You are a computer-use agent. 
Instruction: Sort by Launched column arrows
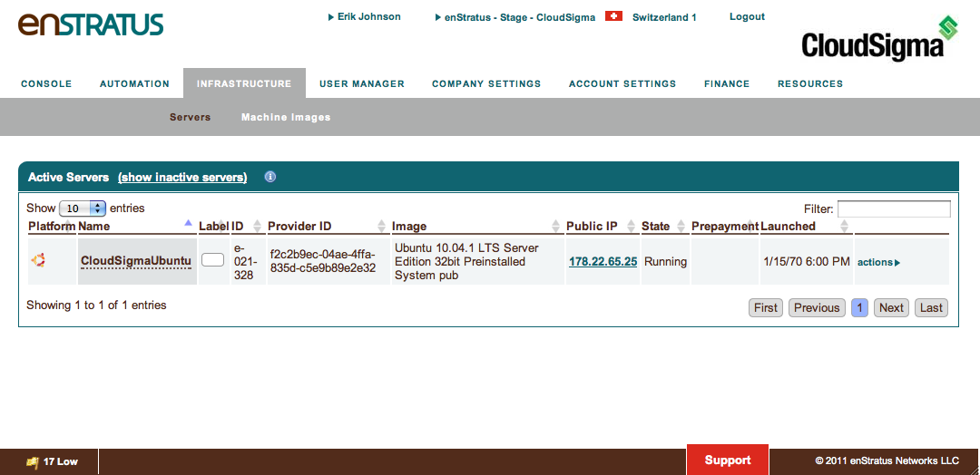pos(845,226)
